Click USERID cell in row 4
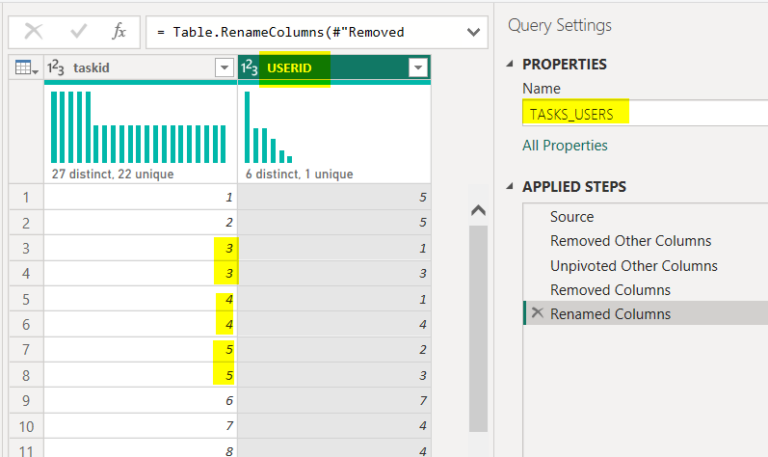Screen dimensions: 768x457 (335, 273)
